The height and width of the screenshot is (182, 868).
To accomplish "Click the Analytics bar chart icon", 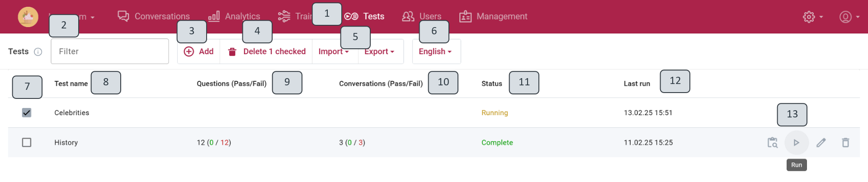I will click(214, 16).
